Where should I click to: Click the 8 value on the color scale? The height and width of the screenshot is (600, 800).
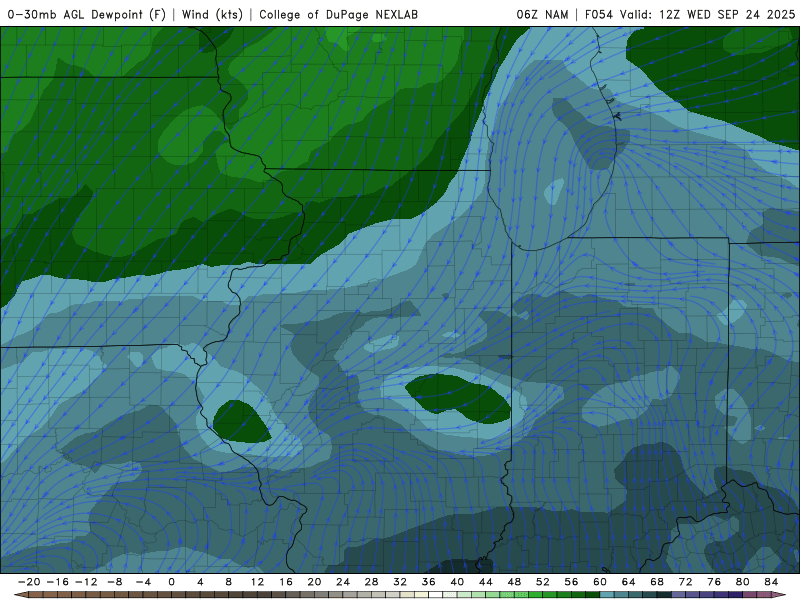tap(229, 582)
